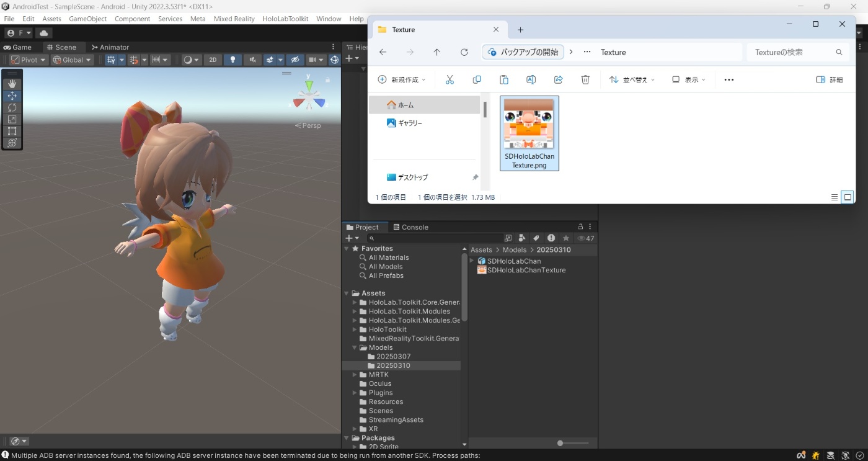Open the Project create plus dropdown
Viewport: 868px width, 461px height.
coord(352,238)
